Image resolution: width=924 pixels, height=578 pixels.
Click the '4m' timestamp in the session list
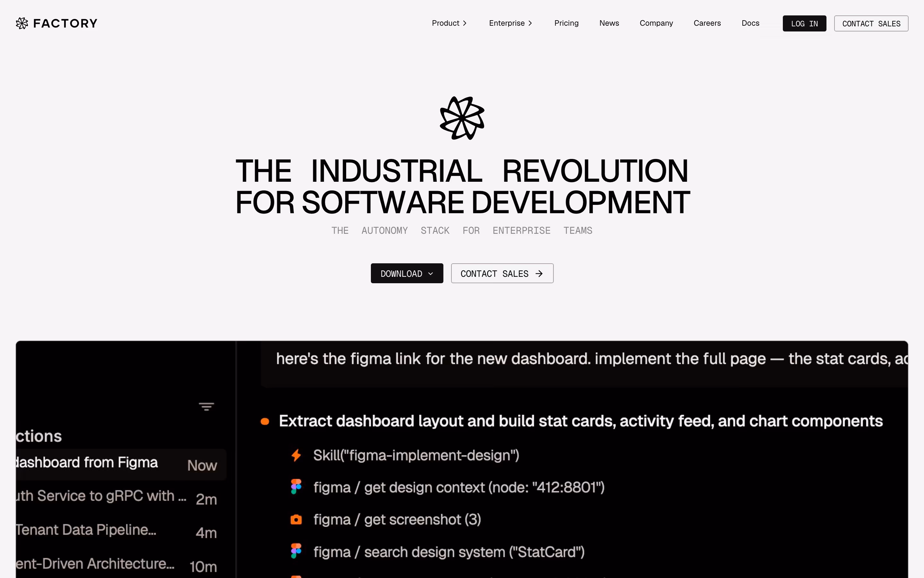click(x=206, y=533)
